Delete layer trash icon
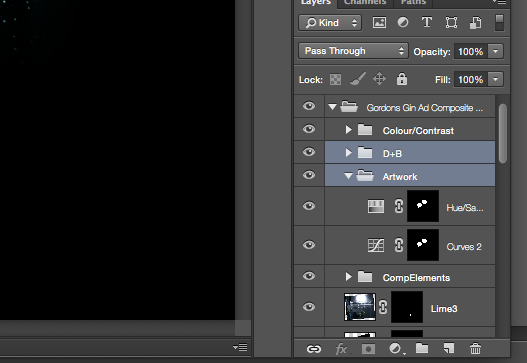The height and width of the screenshot is (363, 527). (475, 349)
